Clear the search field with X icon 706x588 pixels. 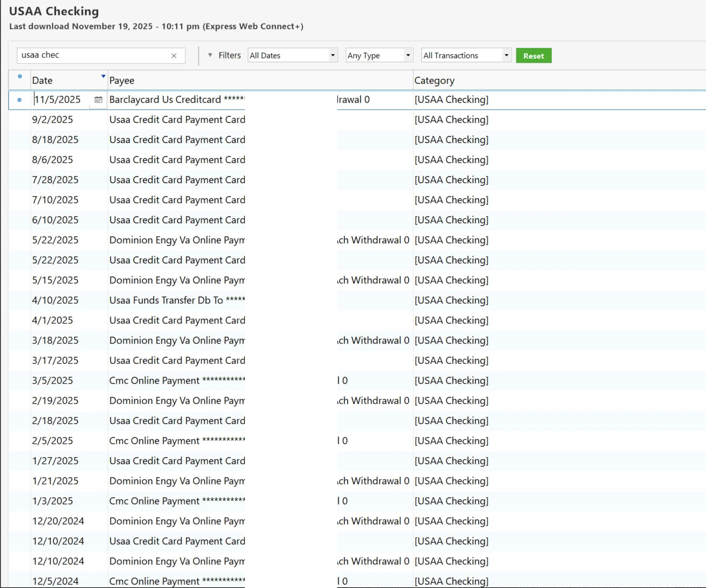[174, 56]
